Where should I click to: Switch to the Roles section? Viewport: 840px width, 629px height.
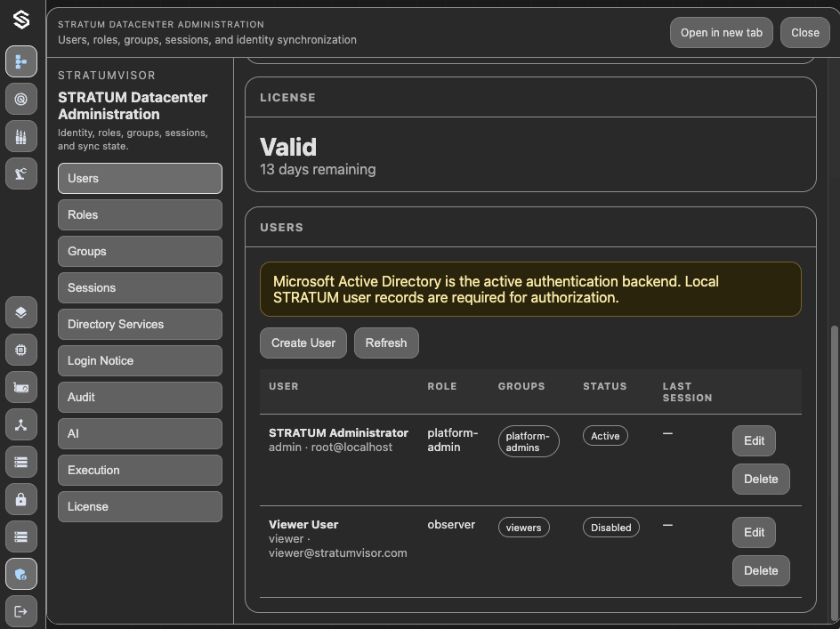140,214
